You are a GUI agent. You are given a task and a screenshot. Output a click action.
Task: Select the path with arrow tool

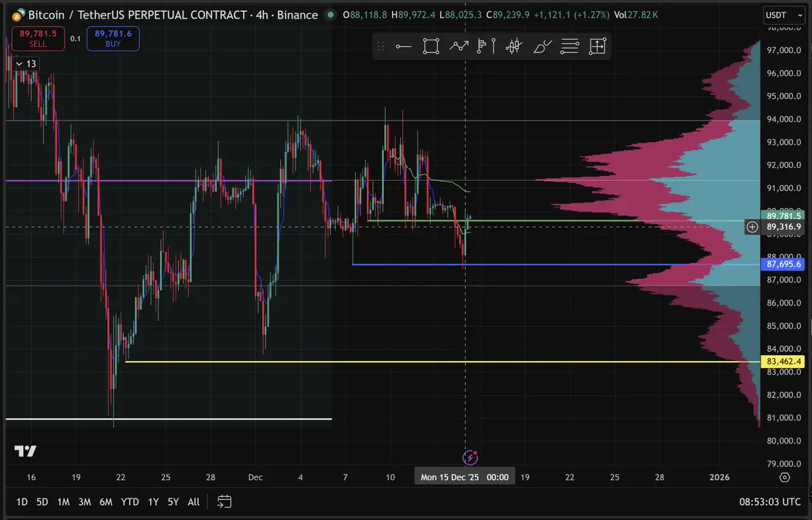tap(458, 47)
